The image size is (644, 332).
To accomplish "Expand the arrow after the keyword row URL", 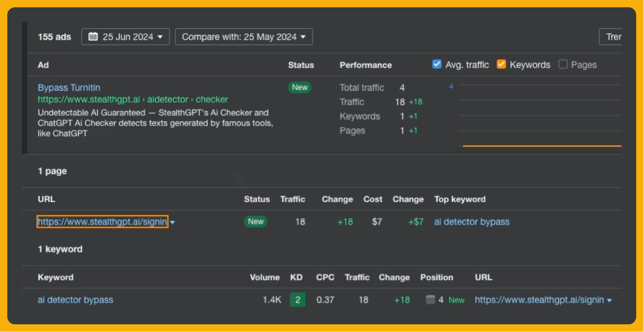I will [609, 300].
